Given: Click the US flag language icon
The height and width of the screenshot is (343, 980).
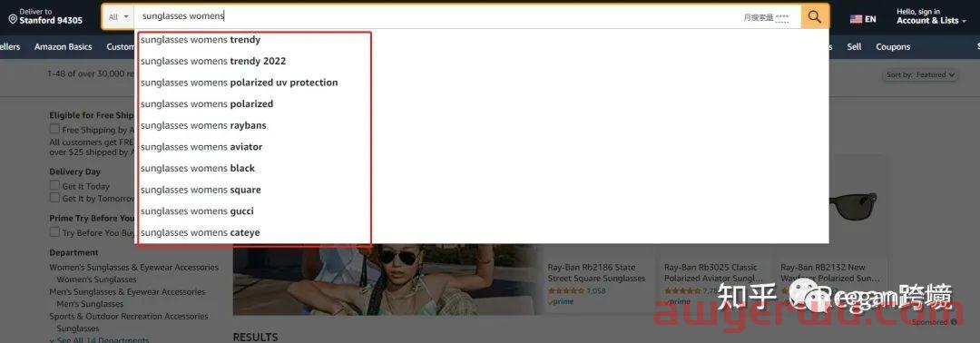Looking at the screenshot, I should (856, 19).
